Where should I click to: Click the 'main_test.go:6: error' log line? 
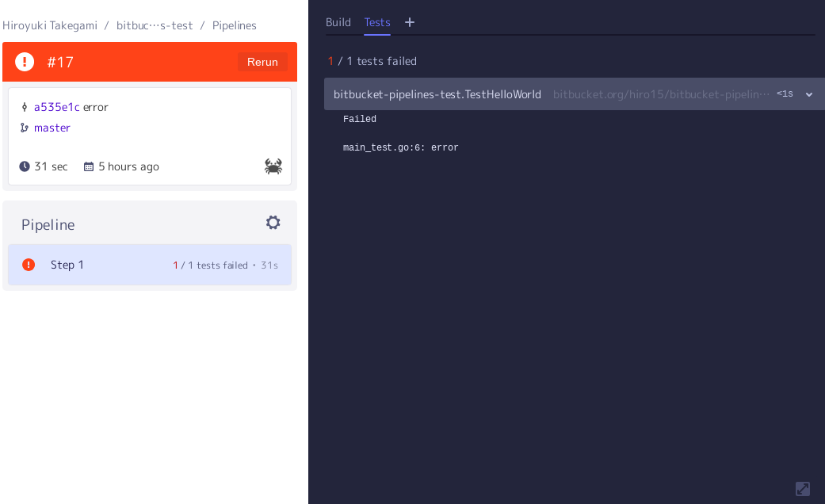400,148
